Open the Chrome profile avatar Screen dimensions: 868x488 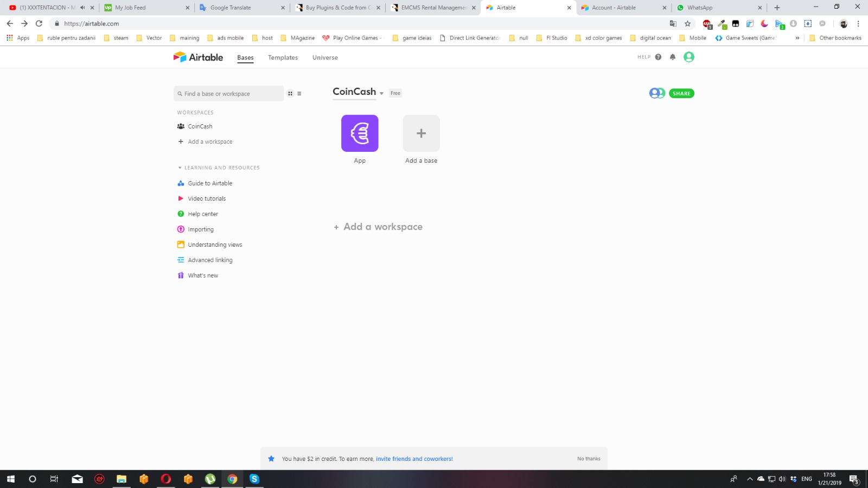coord(843,24)
